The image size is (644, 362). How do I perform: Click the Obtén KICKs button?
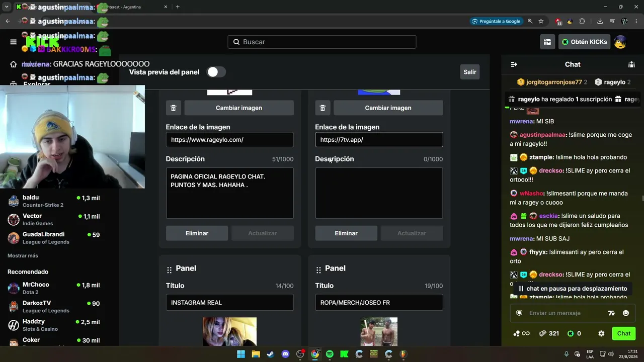tap(584, 42)
